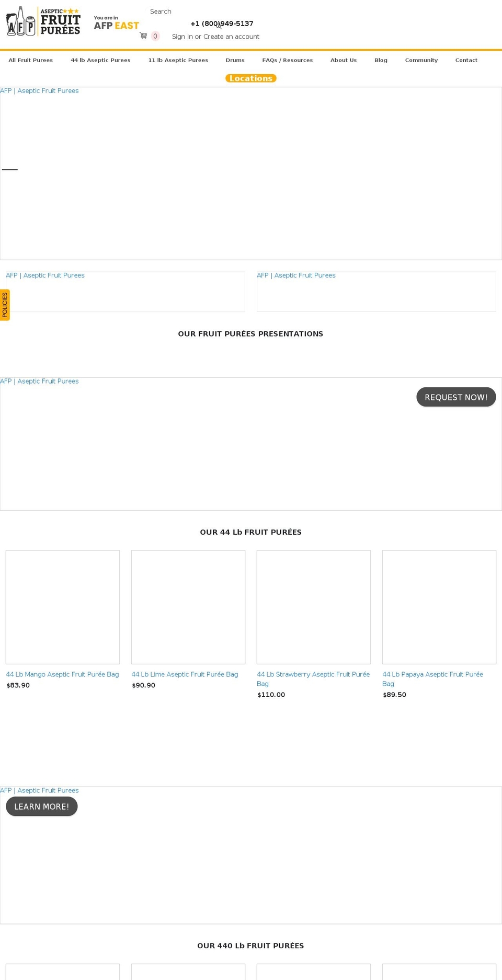Open the POLICIES side tab
The width and height of the screenshot is (502, 980).
tap(5, 305)
